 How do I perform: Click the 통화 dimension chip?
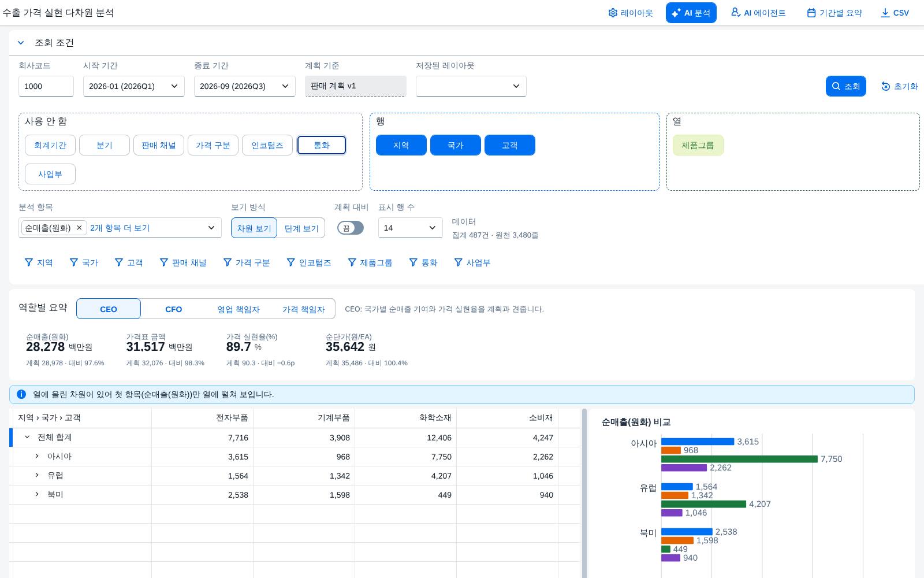pos(322,145)
